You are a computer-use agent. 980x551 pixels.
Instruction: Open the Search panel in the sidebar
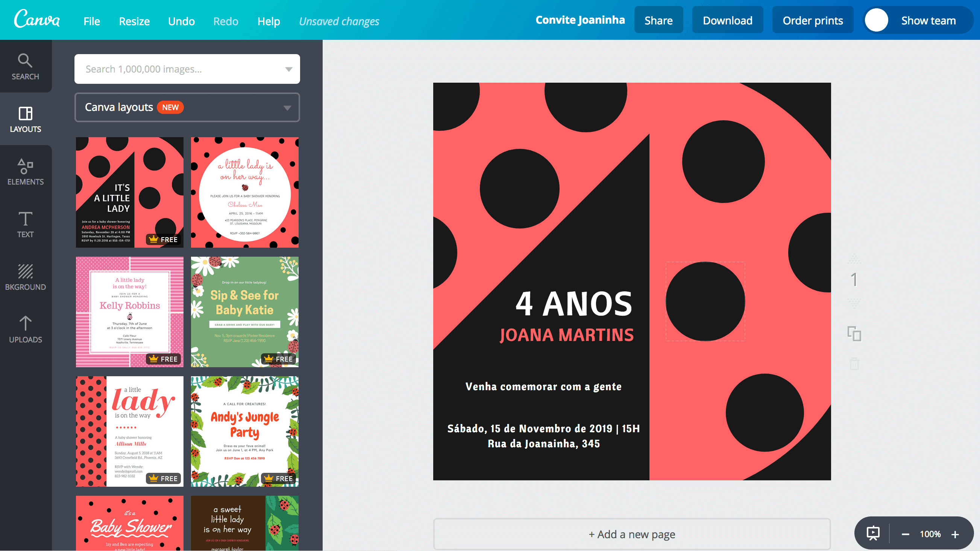click(x=26, y=67)
